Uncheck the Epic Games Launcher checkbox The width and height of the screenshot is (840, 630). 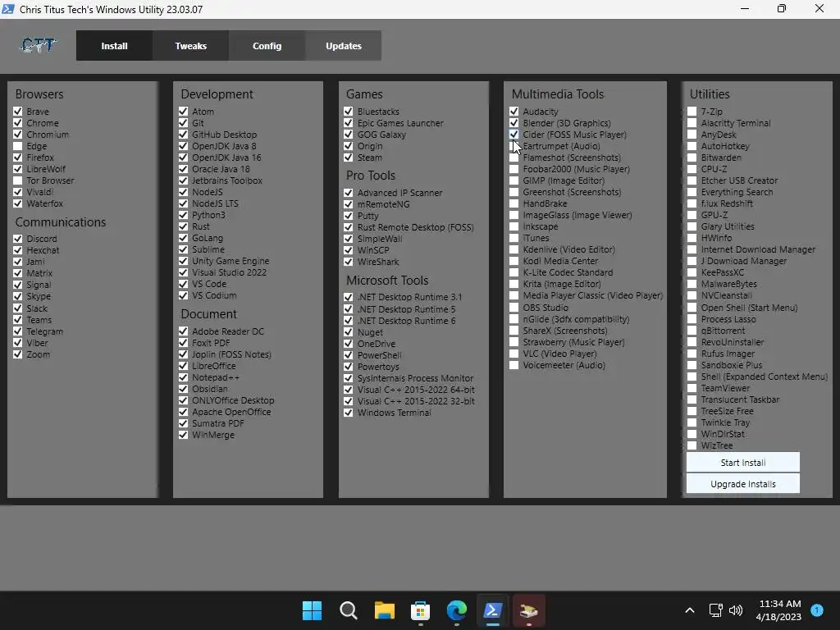[348, 123]
